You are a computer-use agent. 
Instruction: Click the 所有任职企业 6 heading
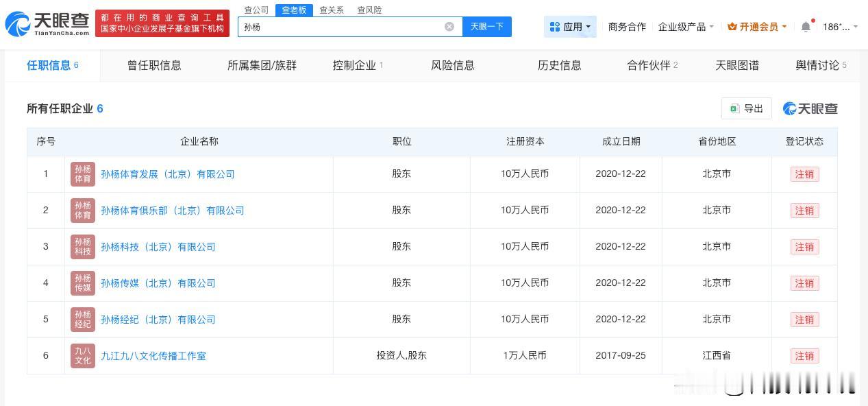(65, 108)
